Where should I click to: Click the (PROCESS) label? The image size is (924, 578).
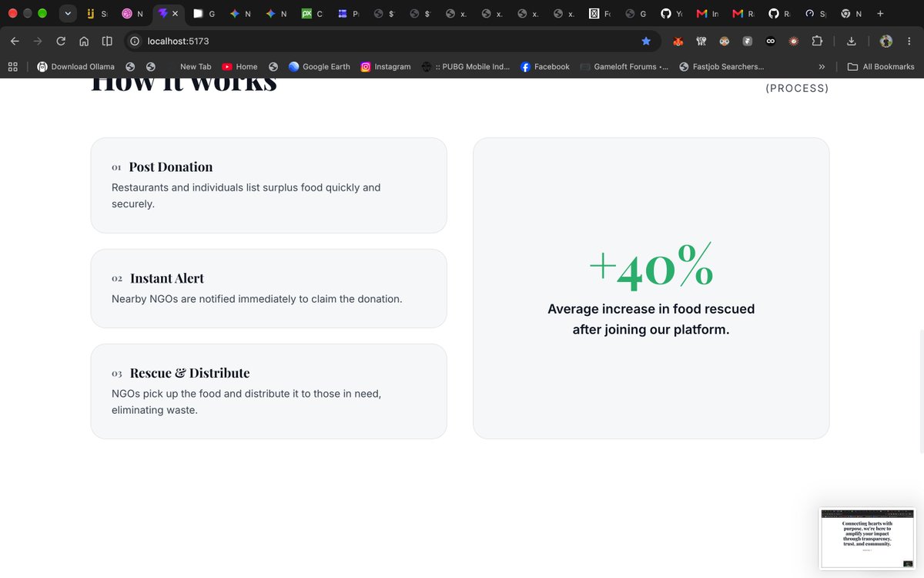pyautogui.click(x=797, y=89)
